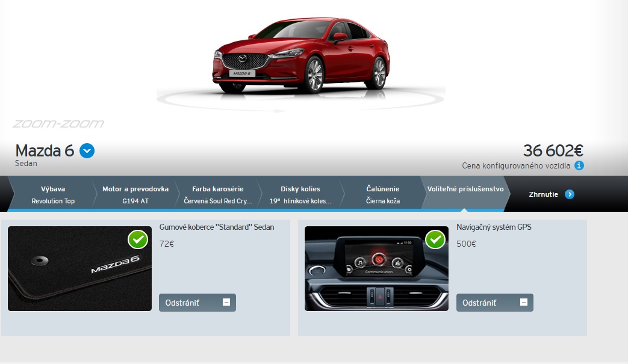Open the Čalúnenie step
Screen dimensions: 628x364
tap(383, 194)
